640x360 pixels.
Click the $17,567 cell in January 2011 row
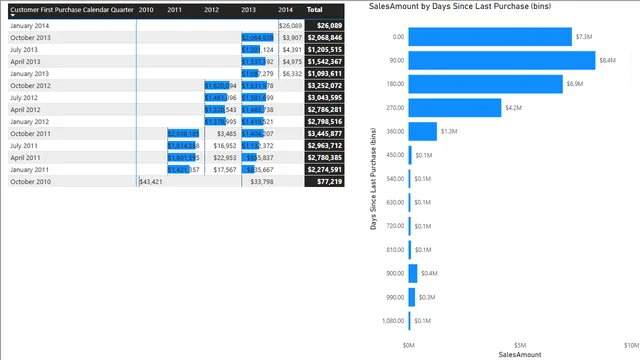[x=225, y=169]
